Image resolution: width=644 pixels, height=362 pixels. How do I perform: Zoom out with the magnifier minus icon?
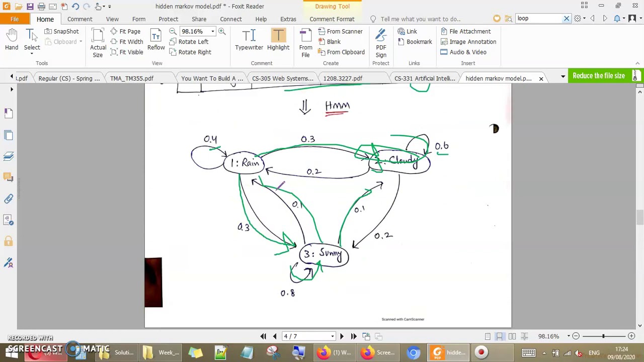coord(173,31)
